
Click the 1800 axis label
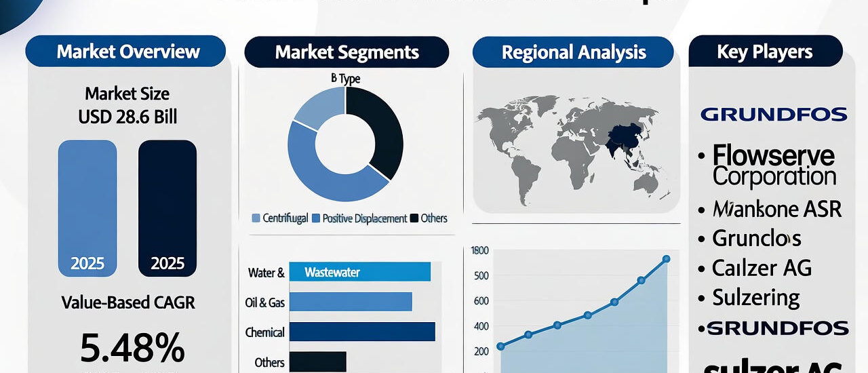coord(479,250)
